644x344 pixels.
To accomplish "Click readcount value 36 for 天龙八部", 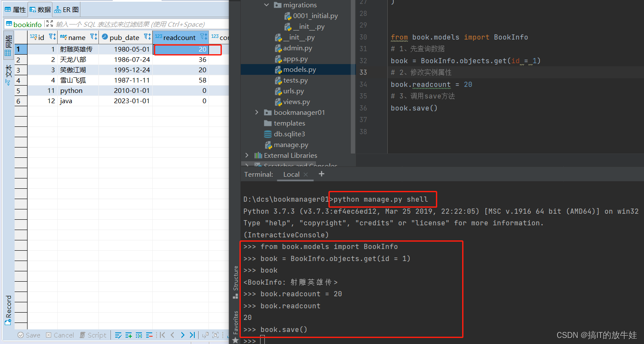I will (x=181, y=60).
